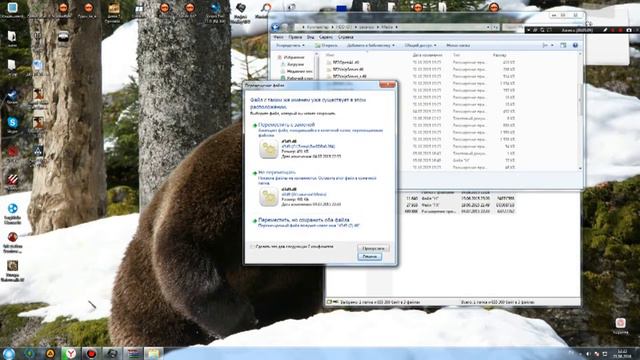Click 'Новая папка' toolbar button
The image size is (640, 360).
click(458, 45)
